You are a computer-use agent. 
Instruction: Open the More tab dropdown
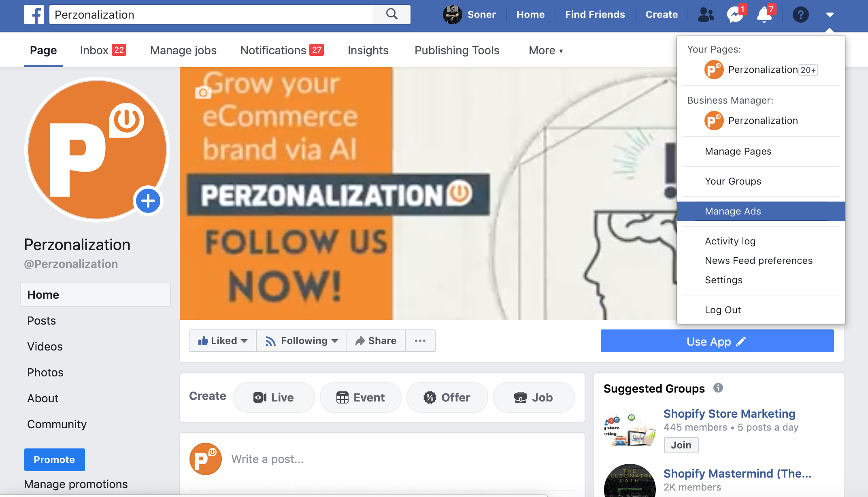(546, 50)
